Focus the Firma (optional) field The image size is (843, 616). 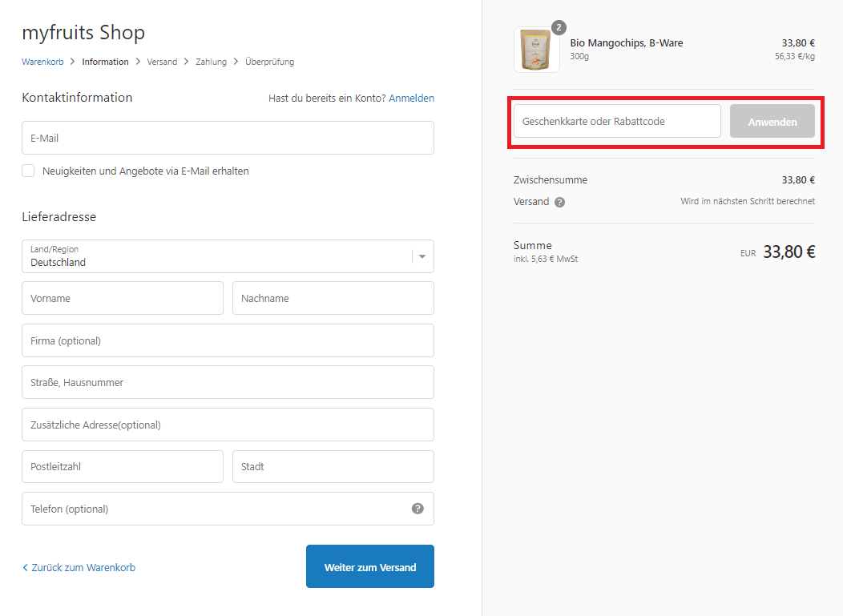tap(228, 340)
